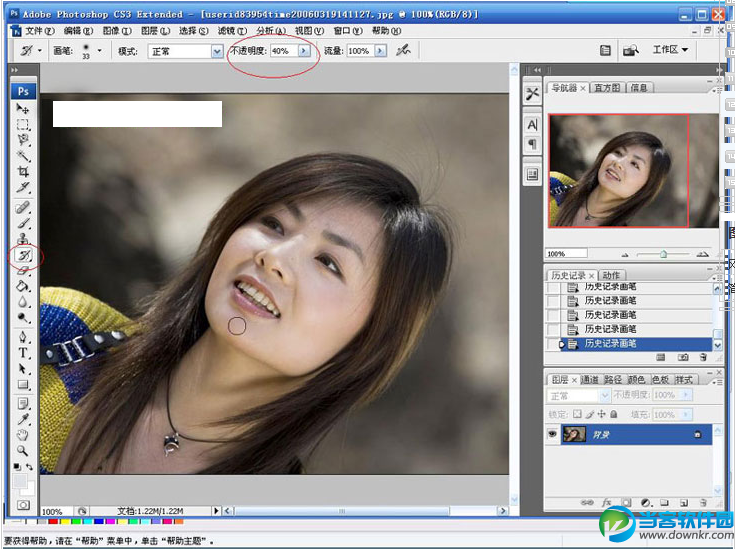Select the Move tool in the toolbox
Viewport: 735px width, 549px height.
[22, 108]
